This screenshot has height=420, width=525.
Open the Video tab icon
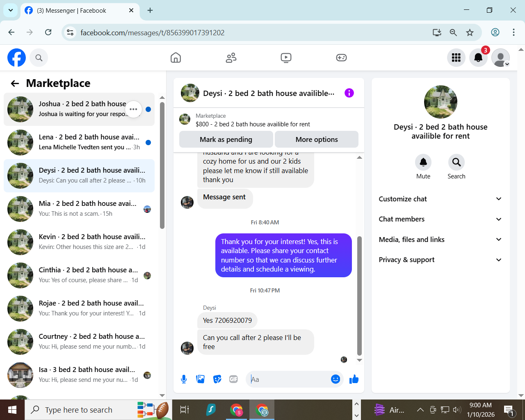coord(286,58)
